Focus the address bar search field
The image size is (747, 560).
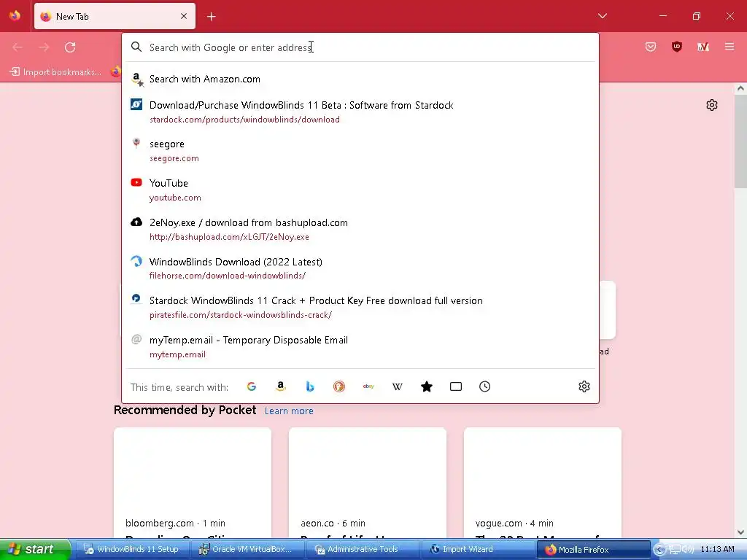(x=360, y=47)
